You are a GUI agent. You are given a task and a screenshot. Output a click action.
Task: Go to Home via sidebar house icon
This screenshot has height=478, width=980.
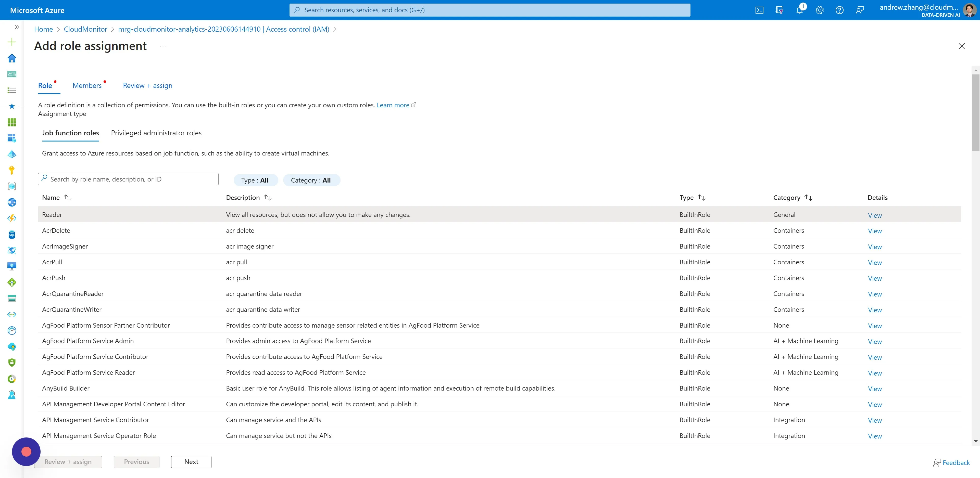pos(12,58)
